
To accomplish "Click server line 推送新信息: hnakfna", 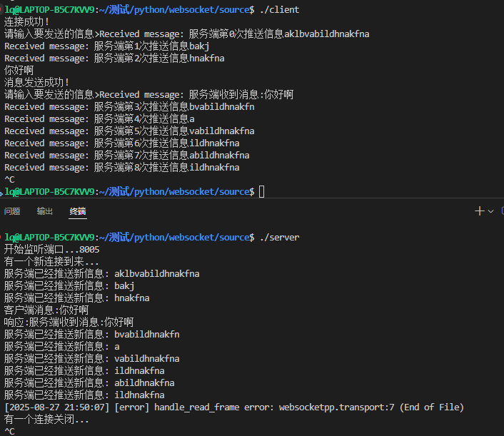I will pos(77,298).
